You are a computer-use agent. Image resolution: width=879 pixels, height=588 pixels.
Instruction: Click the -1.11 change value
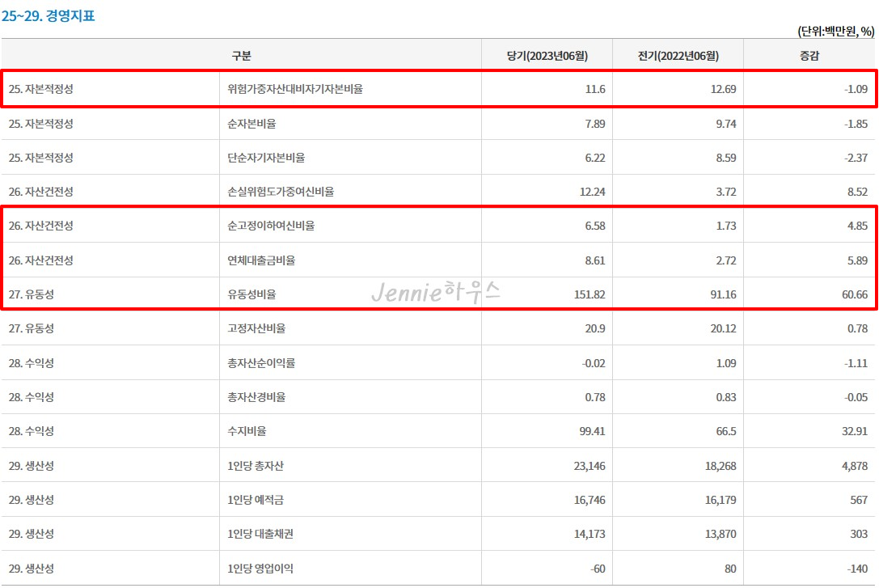pyautogui.click(x=856, y=363)
